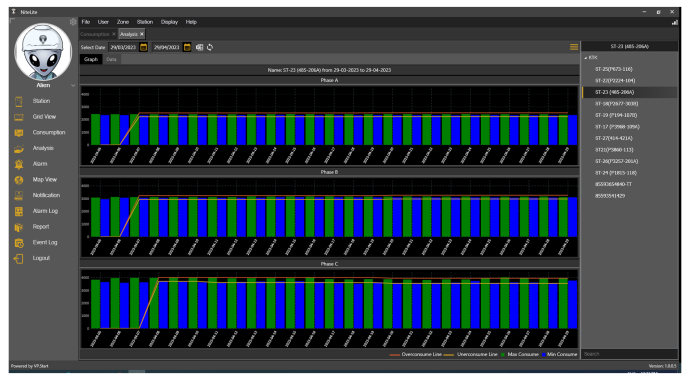690x380 pixels.
Task: Open the end date calendar picker
Action: tap(187, 47)
